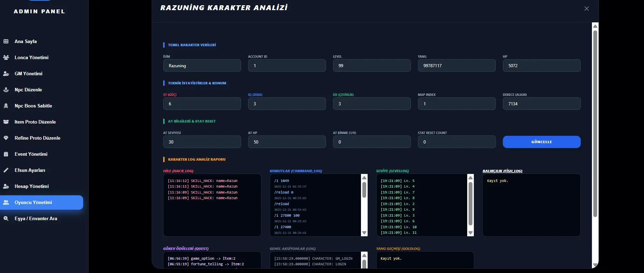Open GM Yönetimi menu item

[28, 73]
